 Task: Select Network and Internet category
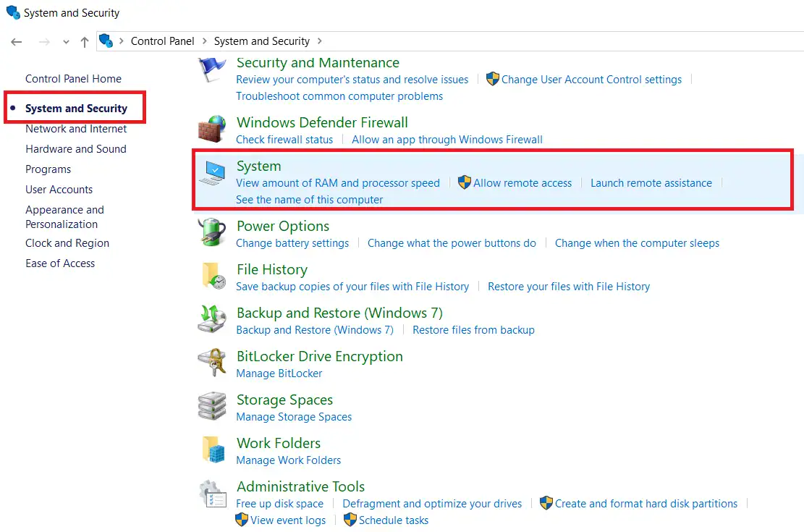76,129
